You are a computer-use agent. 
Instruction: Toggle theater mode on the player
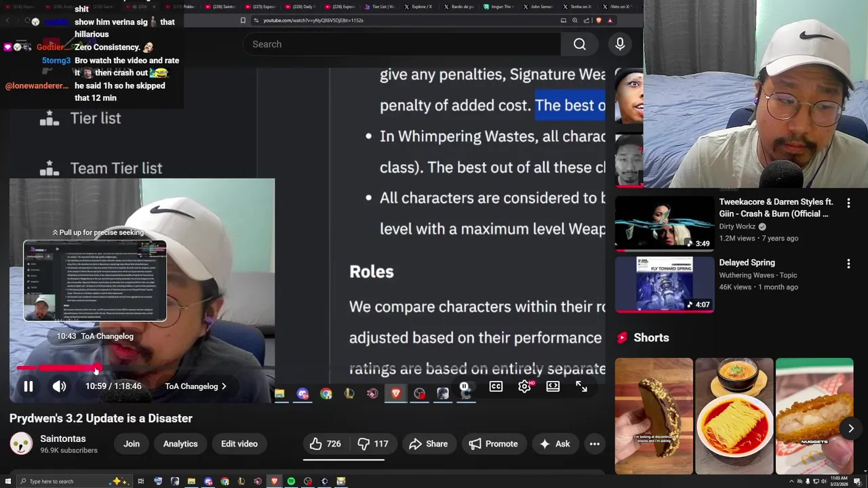click(x=553, y=386)
